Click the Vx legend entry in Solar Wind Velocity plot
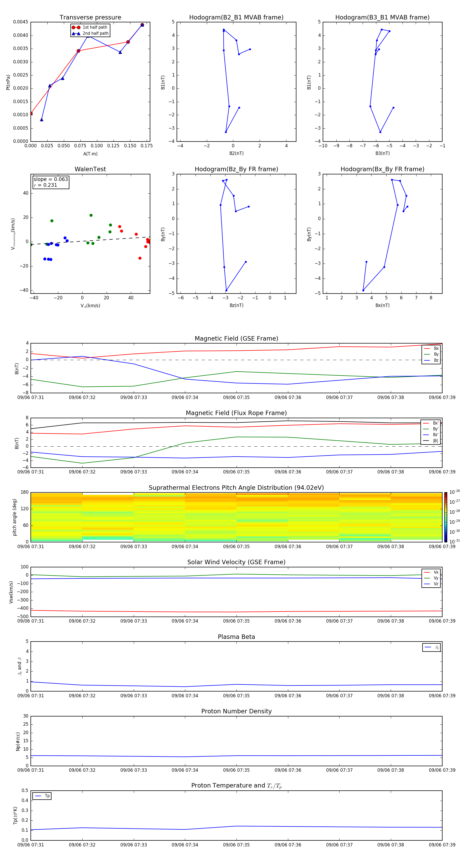The width and height of the screenshot is (473, 868). click(431, 572)
